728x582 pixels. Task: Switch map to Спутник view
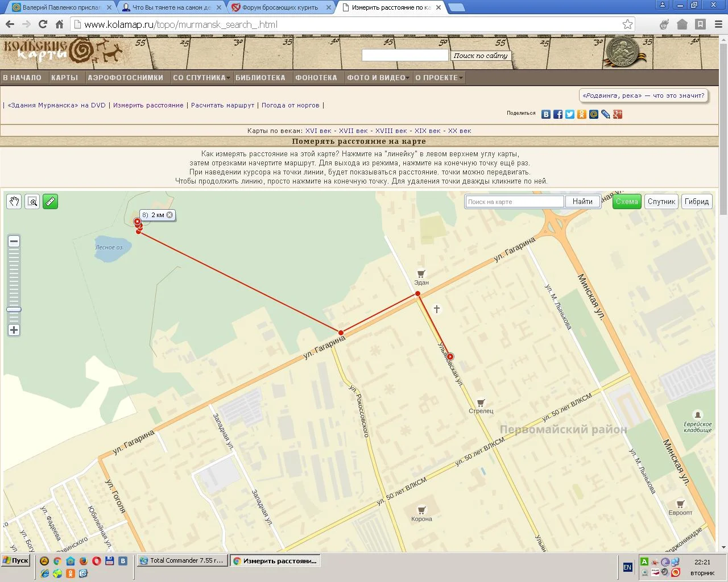(x=661, y=201)
